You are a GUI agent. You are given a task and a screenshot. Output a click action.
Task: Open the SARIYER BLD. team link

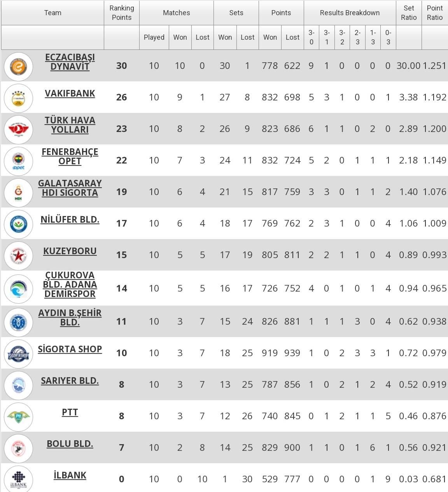70,381
